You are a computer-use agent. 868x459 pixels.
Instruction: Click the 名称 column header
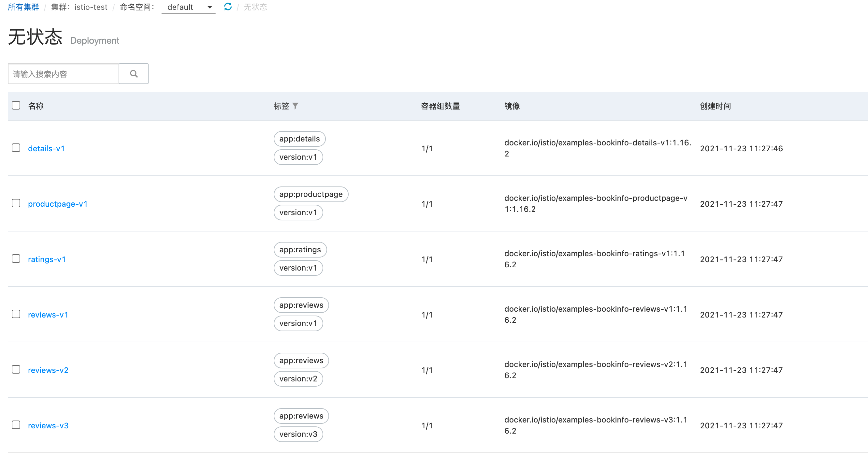36,106
